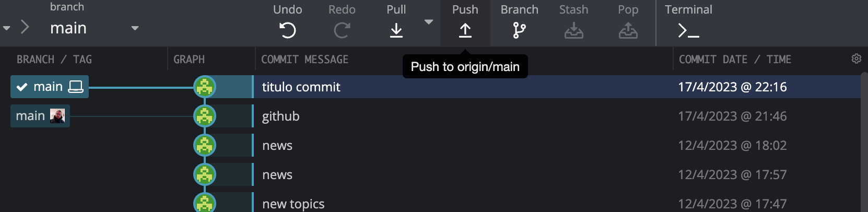Click the Undo icon
This screenshot has width=868, height=212.
click(287, 30)
